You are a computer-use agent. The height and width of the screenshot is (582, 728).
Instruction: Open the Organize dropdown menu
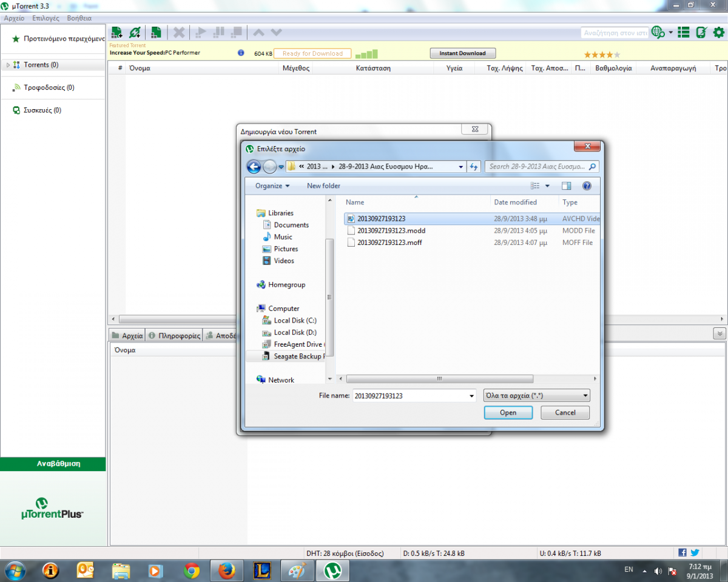point(272,186)
